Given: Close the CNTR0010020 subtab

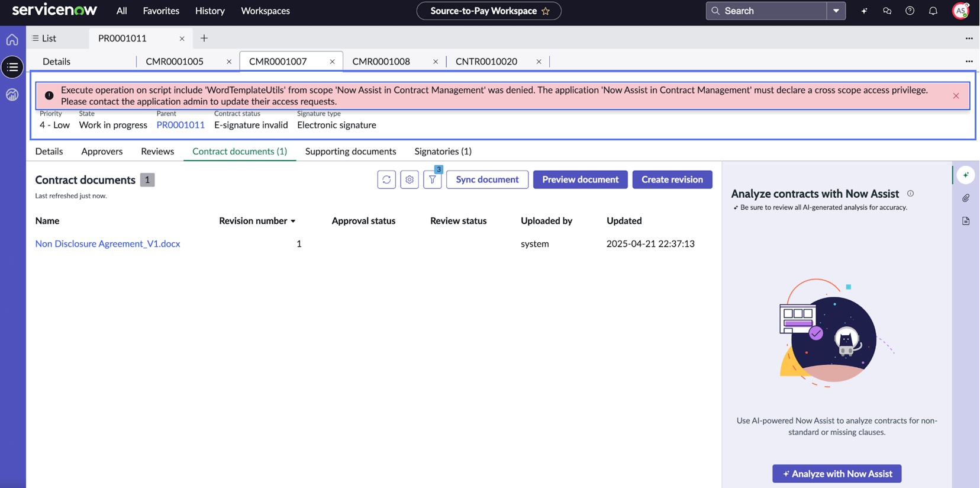Looking at the screenshot, I should (539, 62).
